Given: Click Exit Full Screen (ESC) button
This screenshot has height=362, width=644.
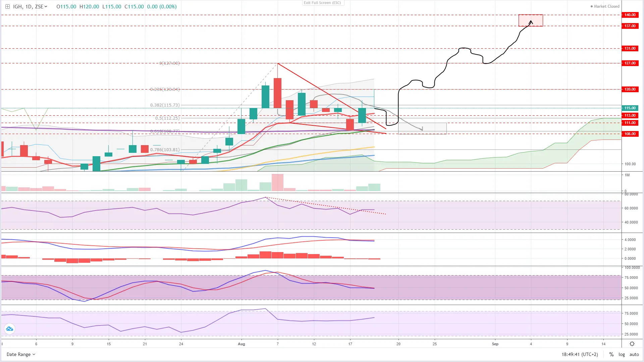Looking at the screenshot, I should coord(323,3).
